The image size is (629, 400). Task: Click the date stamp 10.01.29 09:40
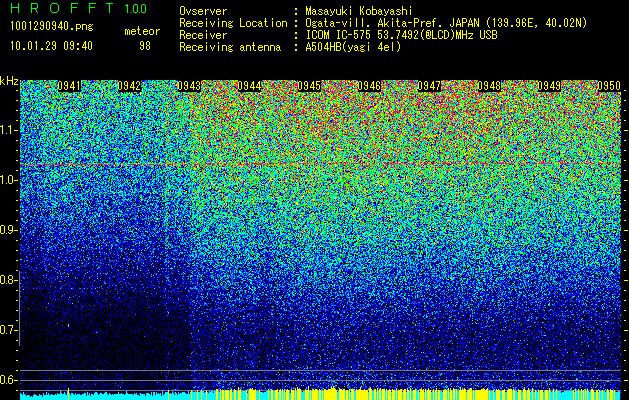pyautogui.click(x=51, y=46)
